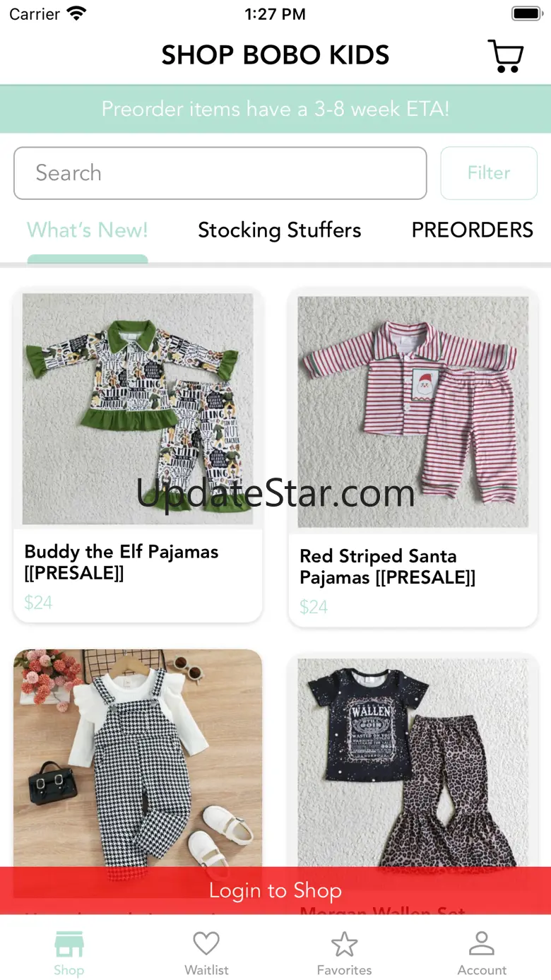Select the PREORDERS tab
Image resolution: width=551 pixels, height=980 pixels.
tap(473, 230)
